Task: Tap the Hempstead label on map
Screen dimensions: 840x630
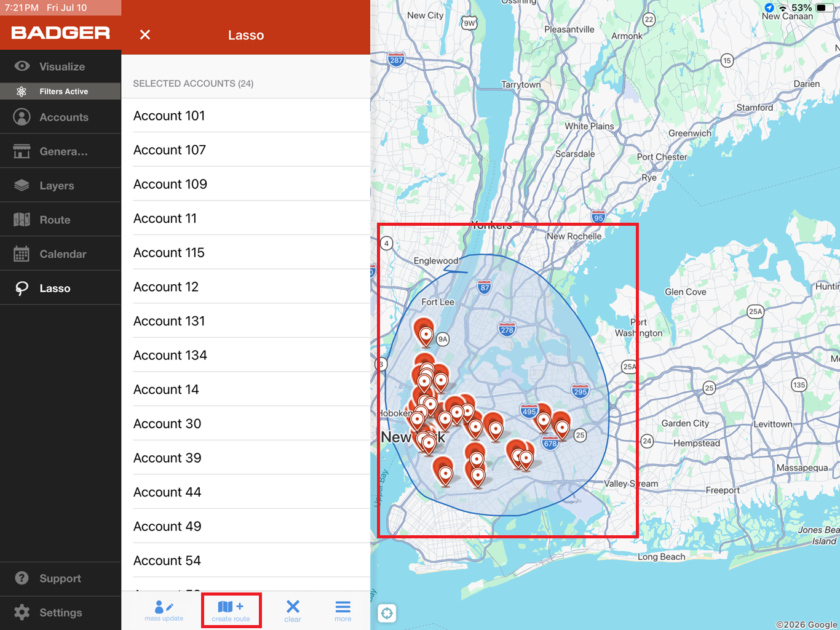Action: (697, 443)
